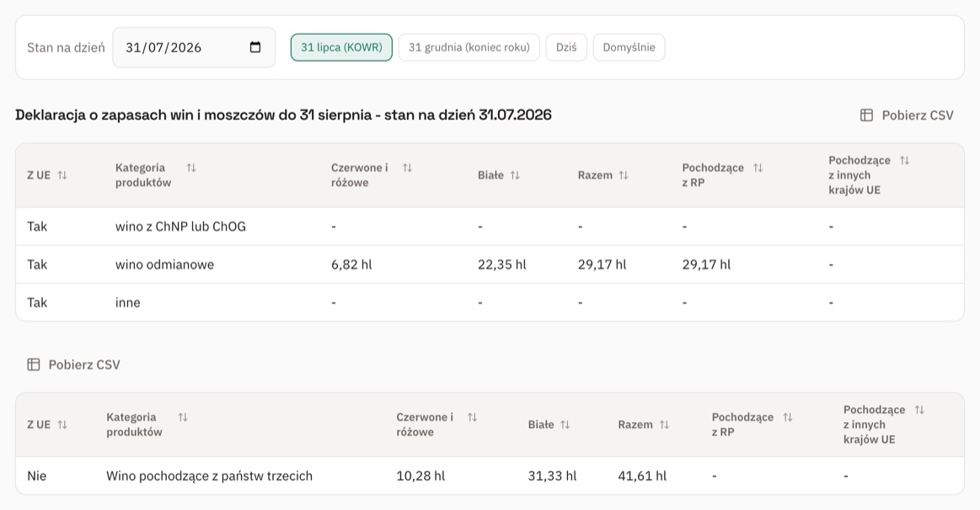Set the date to Dziś
980x510 pixels.
tap(566, 47)
